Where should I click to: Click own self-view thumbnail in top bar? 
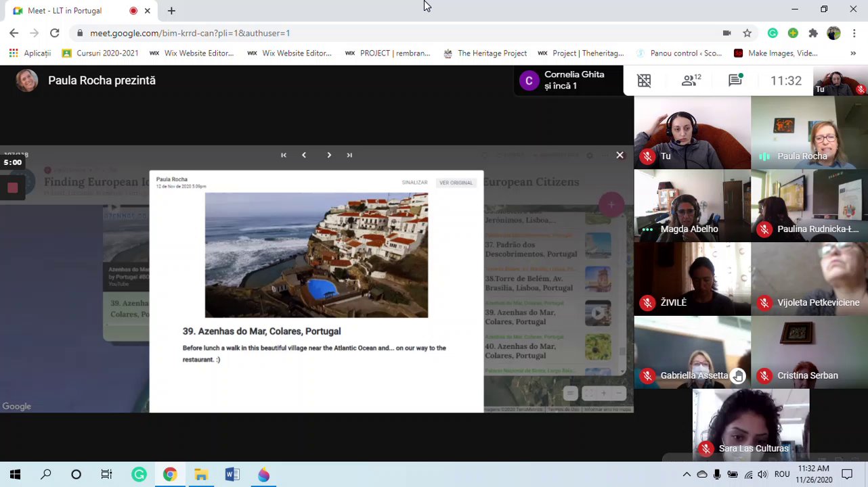point(840,80)
